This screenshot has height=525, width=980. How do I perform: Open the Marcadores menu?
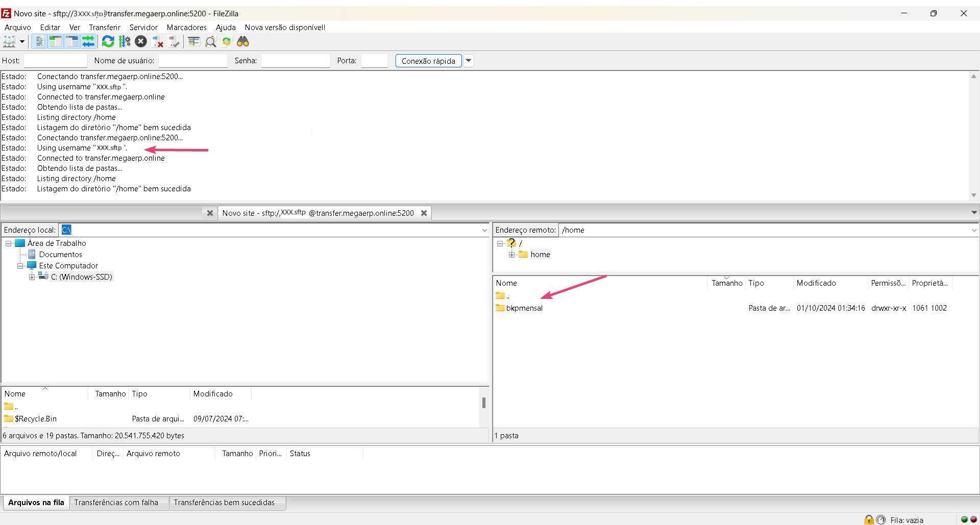(x=186, y=28)
